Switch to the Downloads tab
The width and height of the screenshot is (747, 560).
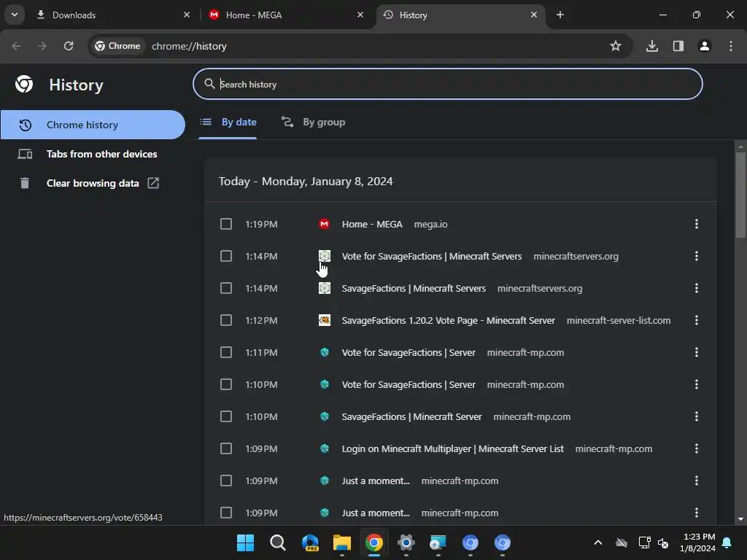point(115,15)
